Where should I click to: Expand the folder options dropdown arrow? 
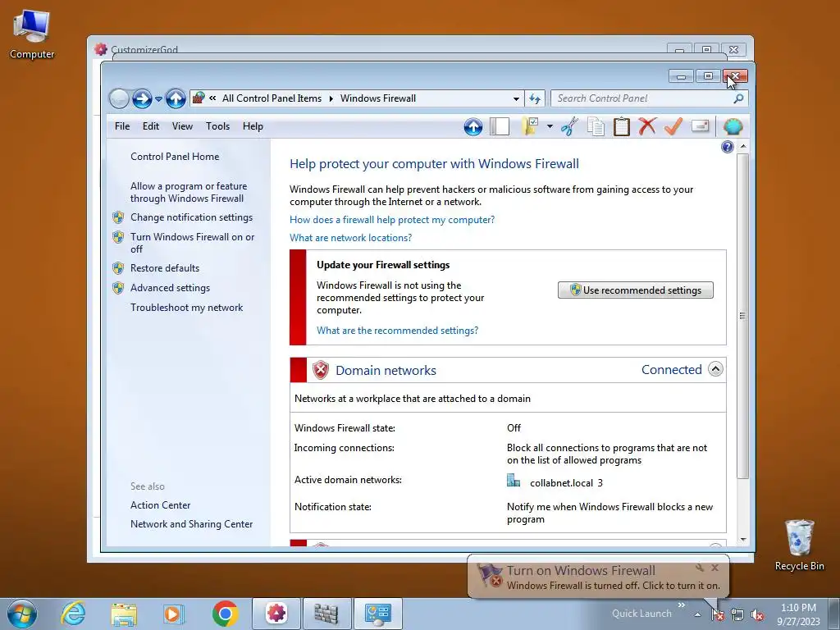pos(550,127)
